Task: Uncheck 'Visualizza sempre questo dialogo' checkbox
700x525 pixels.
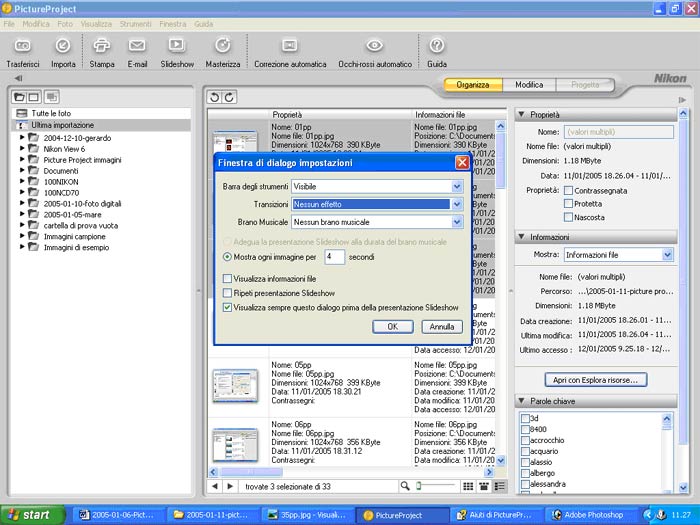Action: 227,308
